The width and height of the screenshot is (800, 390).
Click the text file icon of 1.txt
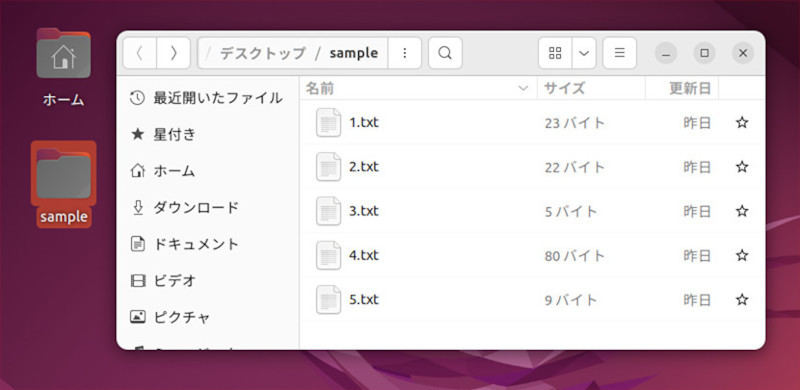point(329,123)
